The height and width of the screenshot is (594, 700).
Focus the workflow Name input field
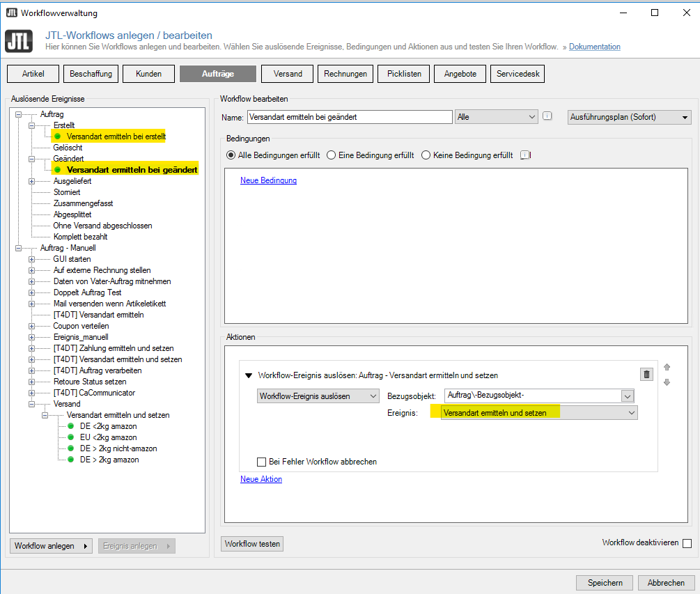pos(350,117)
